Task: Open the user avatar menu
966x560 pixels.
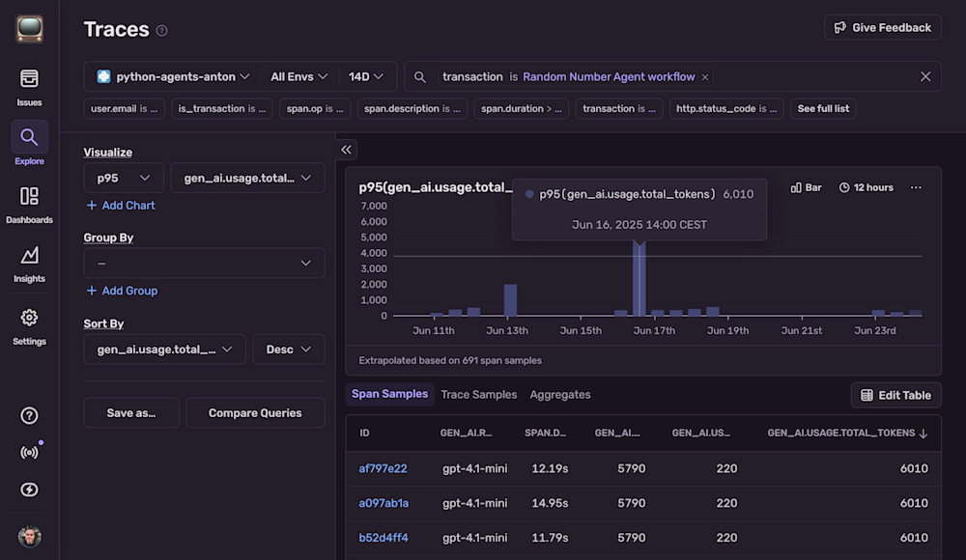Action: (x=29, y=537)
